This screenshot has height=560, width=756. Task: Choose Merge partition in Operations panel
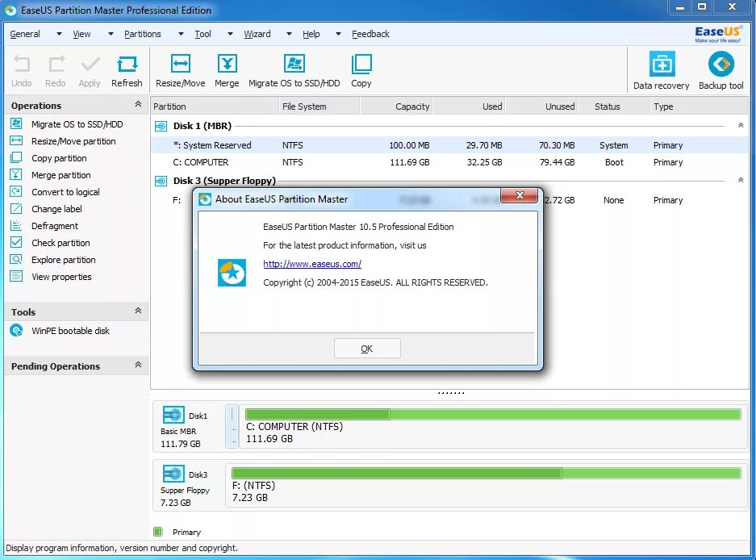(61, 175)
